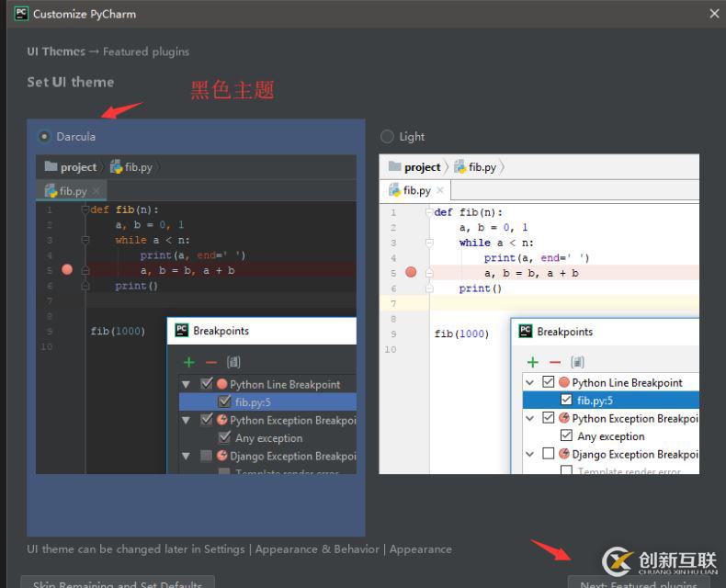Click the fold marker beside while in Light preview

[429, 243]
